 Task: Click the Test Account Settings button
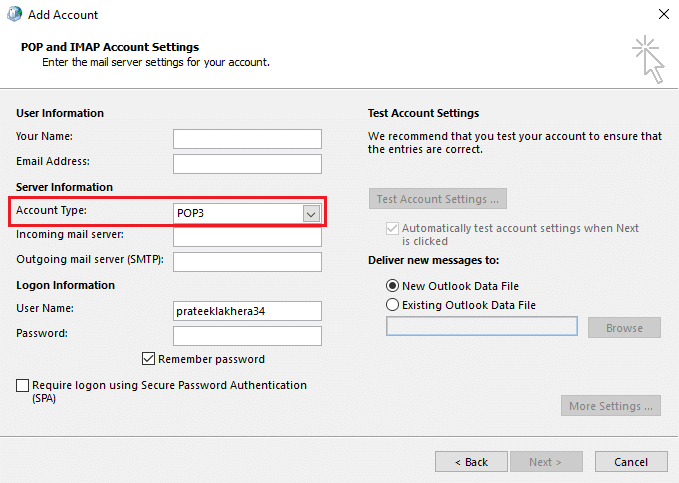pyautogui.click(x=438, y=199)
